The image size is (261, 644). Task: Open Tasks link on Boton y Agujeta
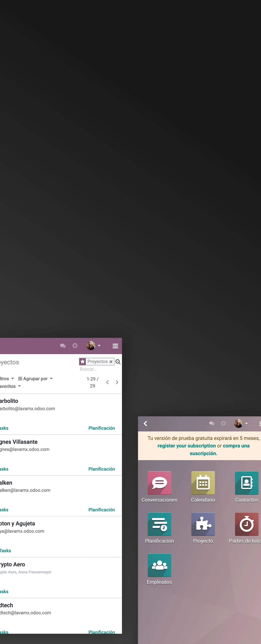[5, 551]
